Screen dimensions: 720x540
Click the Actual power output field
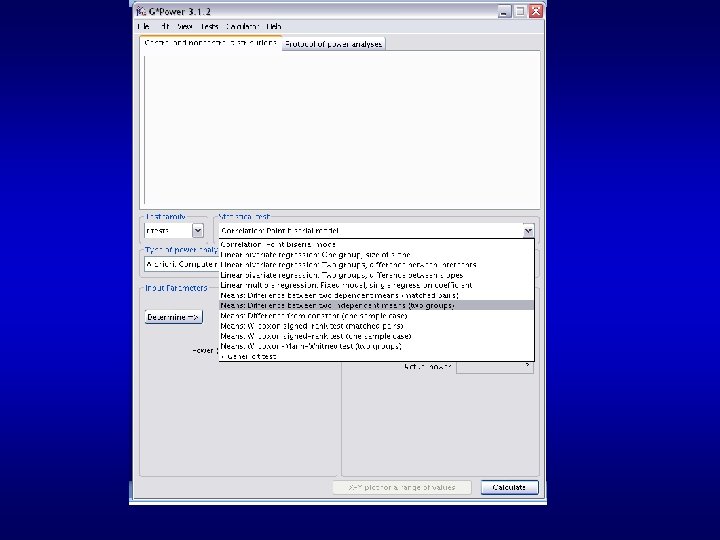click(495, 367)
